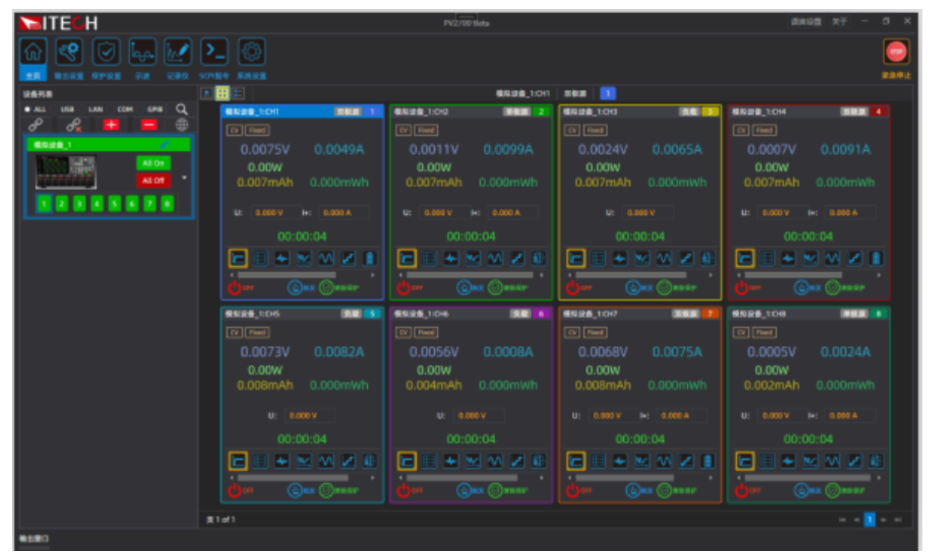The image size is (937, 560).
Task: Open protection settings shield icon
Action: click(x=106, y=52)
